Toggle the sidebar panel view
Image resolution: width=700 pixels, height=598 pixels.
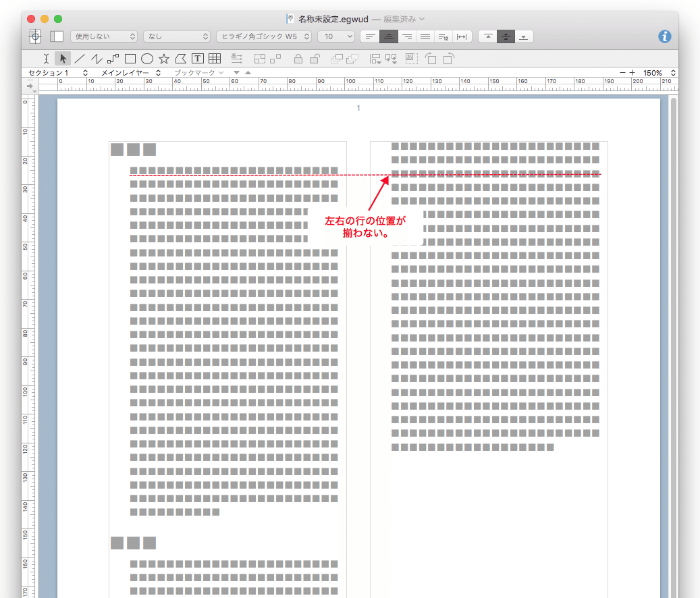(57, 36)
